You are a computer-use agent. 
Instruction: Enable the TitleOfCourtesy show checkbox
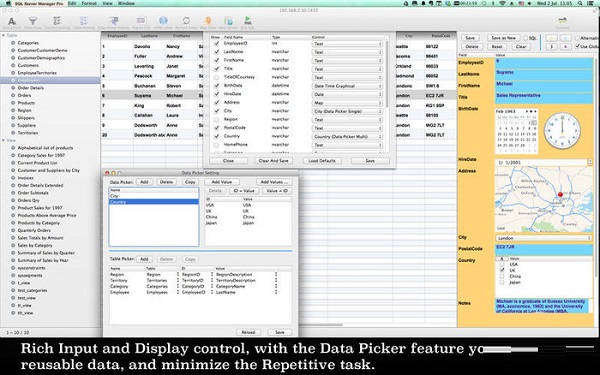click(216, 77)
